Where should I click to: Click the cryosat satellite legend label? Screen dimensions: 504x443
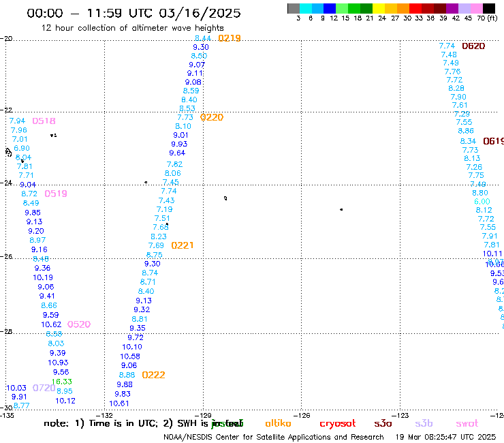338,424
